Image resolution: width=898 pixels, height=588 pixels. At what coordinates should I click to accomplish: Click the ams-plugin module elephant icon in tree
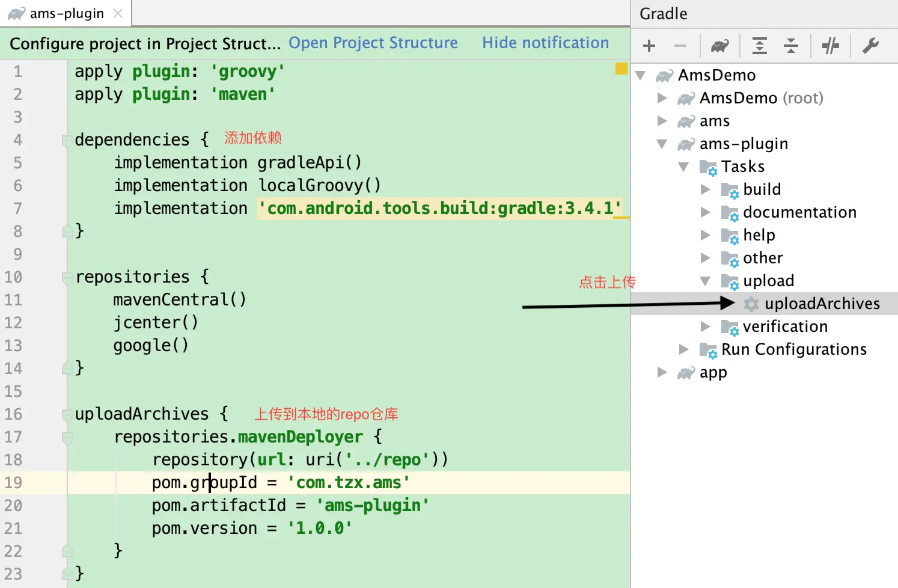pyautogui.click(x=686, y=144)
